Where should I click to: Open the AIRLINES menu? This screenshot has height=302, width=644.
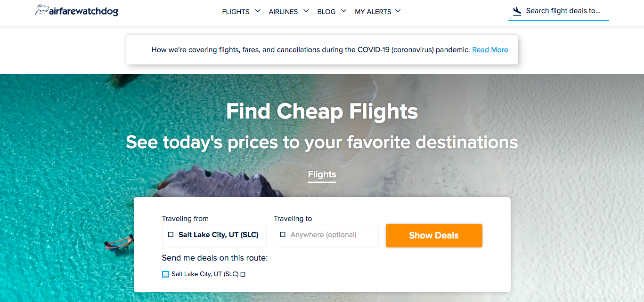pyautogui.click(x=283, y=11)
